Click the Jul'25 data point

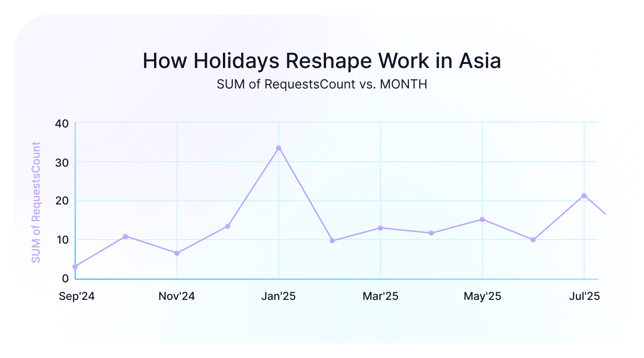(583, 195)
